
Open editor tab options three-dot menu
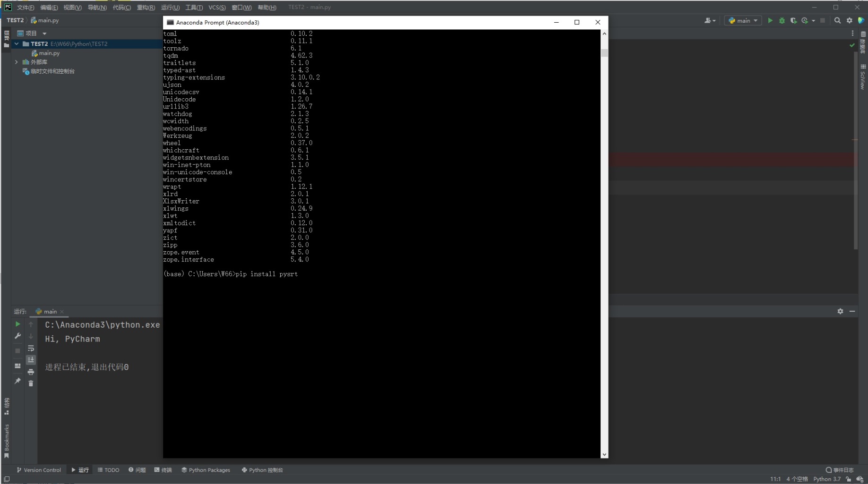tap(853, 33)
